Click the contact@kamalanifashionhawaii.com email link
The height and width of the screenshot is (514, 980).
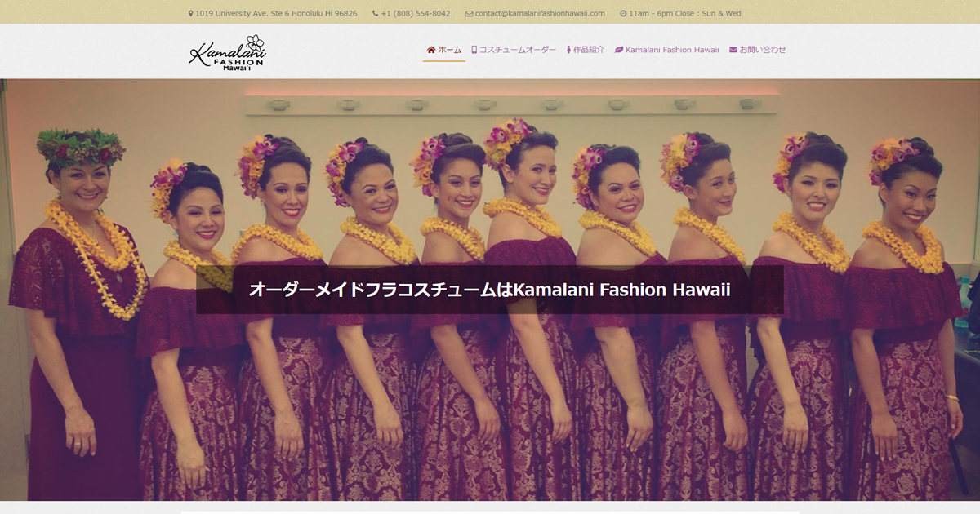point(540,14)
